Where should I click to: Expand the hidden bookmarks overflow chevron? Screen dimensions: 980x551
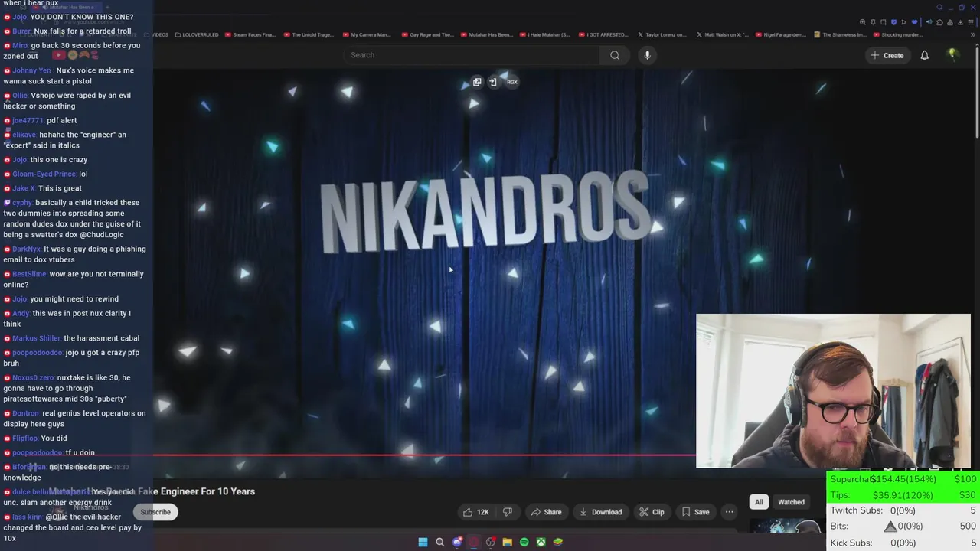click(973, 35)
